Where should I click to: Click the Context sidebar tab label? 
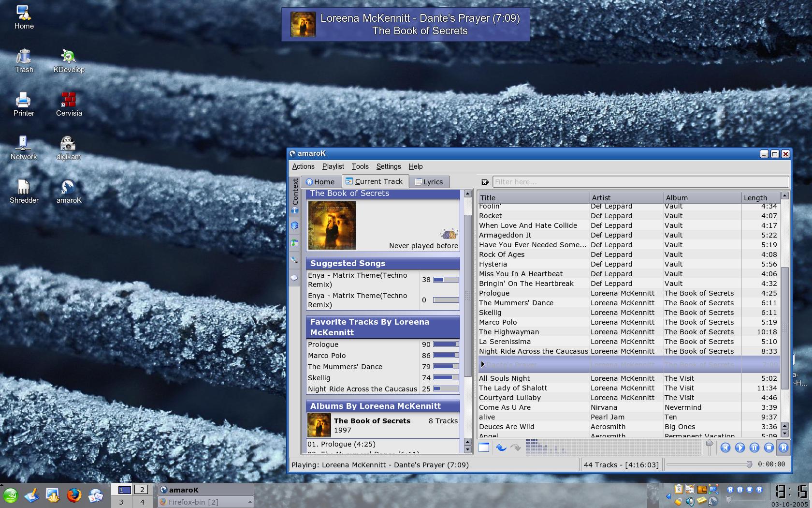[x=294, y=191]
